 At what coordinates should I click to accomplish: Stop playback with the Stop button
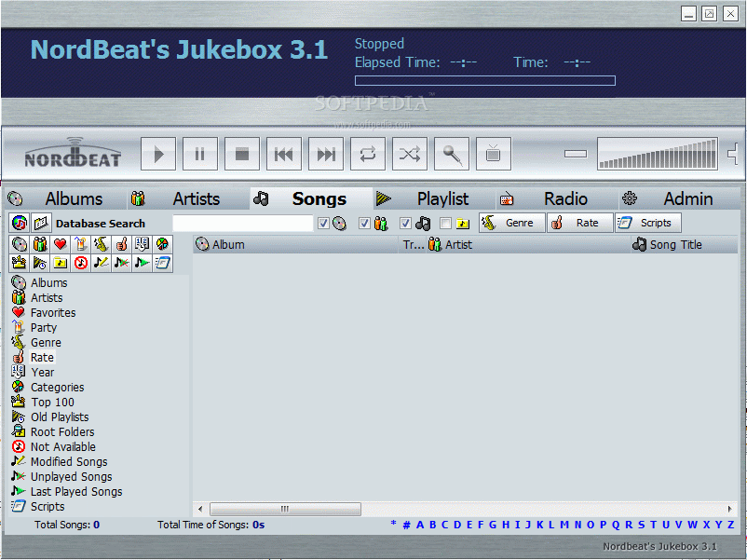(x=242, y=154)
